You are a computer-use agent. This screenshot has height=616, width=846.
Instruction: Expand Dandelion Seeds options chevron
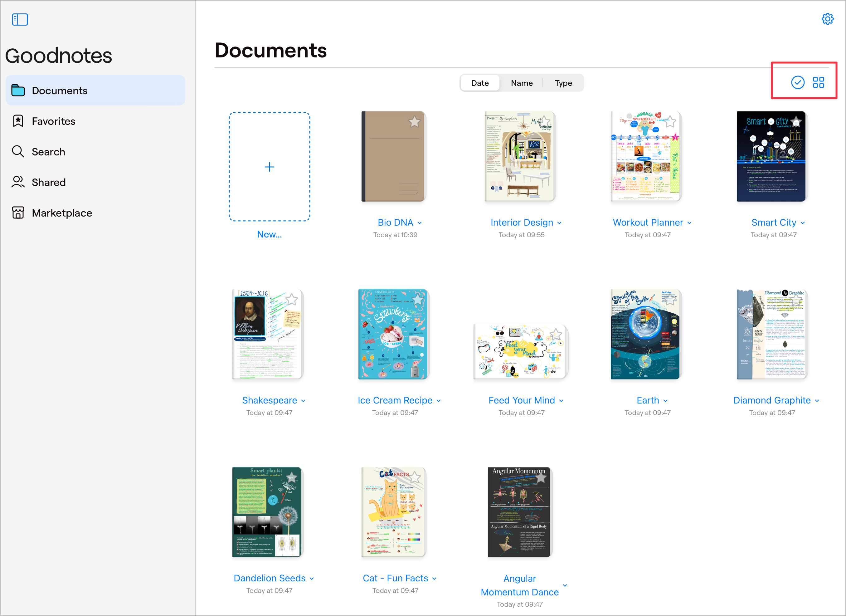tap(312, 579)
